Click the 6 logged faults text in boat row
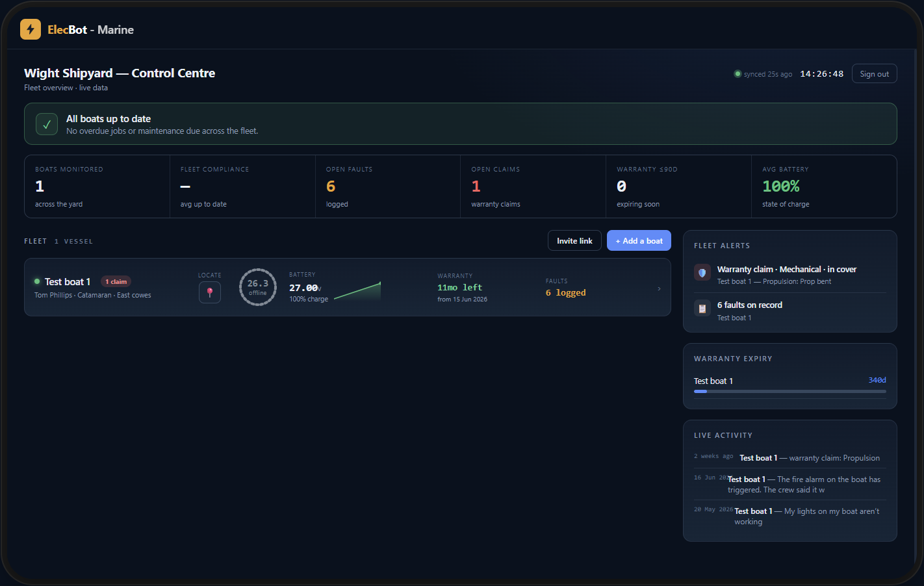This screenshot has width=924, height=586. 566,292
